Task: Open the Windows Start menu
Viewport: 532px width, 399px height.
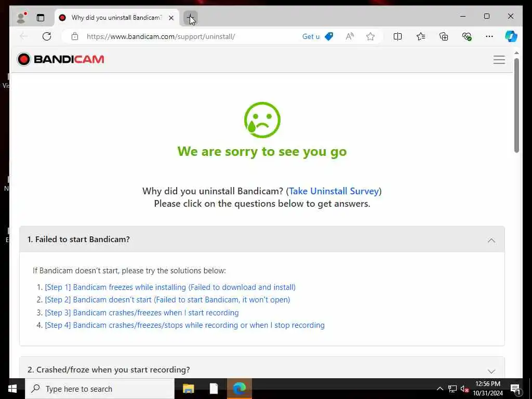Action: (12, 389)
